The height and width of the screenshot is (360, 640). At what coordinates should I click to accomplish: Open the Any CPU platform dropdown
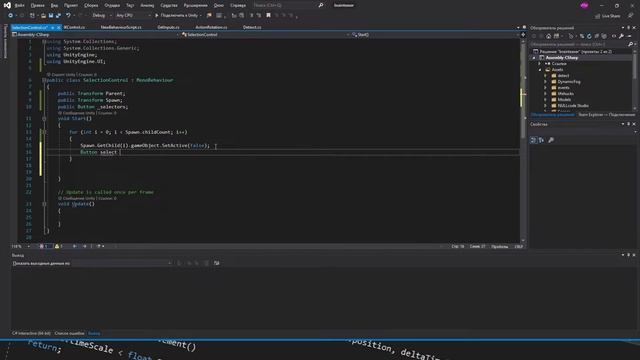tap(133, 16)
